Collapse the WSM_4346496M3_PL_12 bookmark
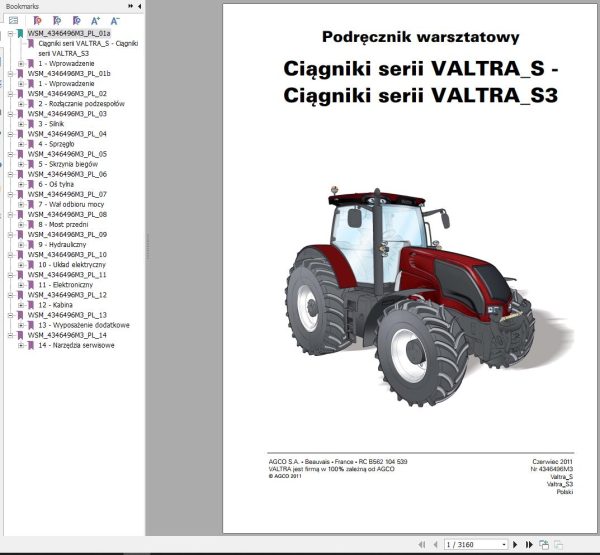600x555 pixels. pyautogui.click(x=11, y=295)
